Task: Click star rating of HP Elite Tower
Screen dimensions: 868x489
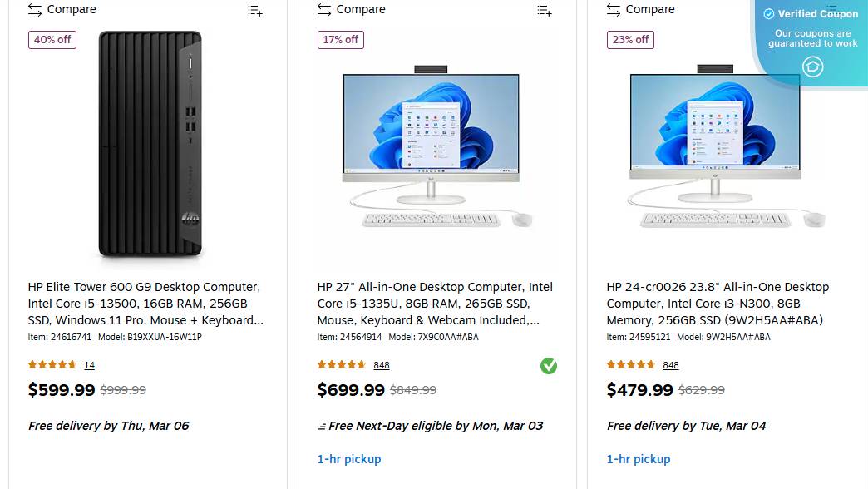Action: [52, 365]
